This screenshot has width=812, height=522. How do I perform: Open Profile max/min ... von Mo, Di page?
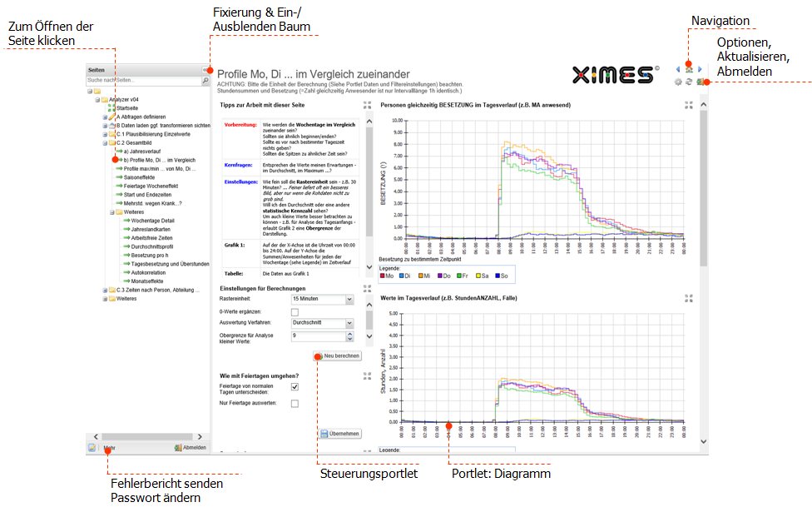tap(160, 169)
